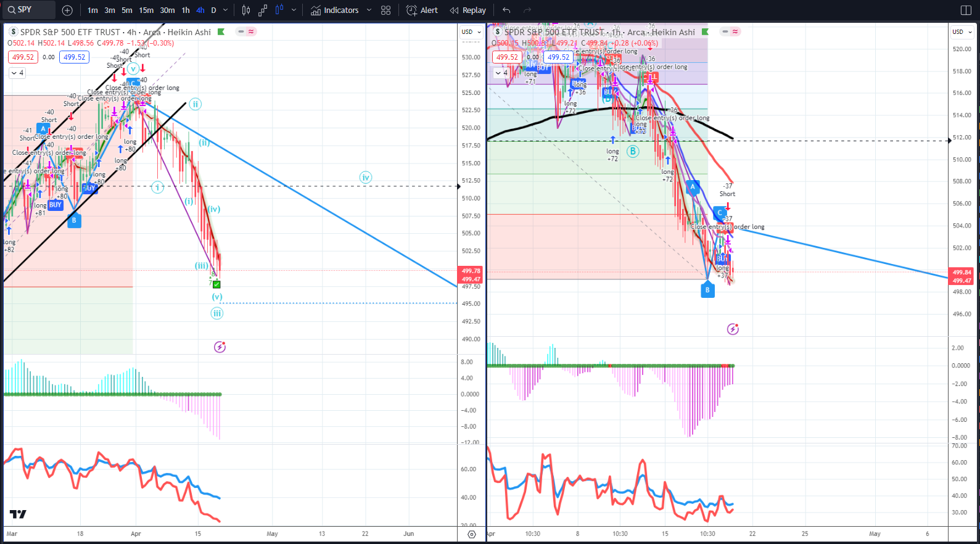Click green flag on right 1h chart title
The width and height of the screenshot is (980, 544).
pos(705,32)
